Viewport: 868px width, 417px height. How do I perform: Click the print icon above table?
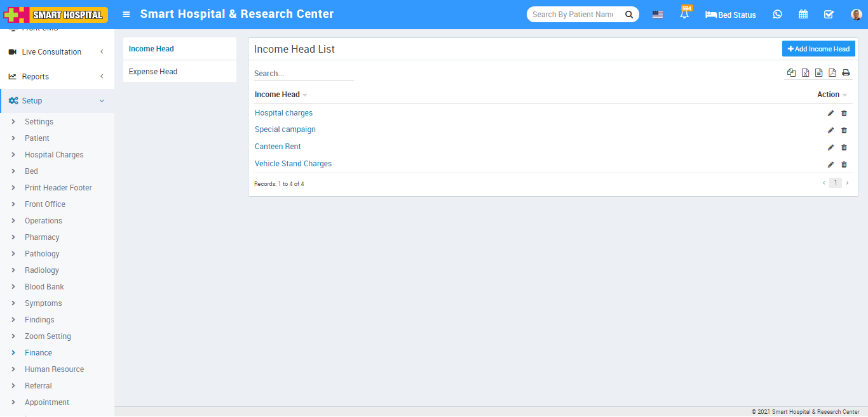[846, 73]
